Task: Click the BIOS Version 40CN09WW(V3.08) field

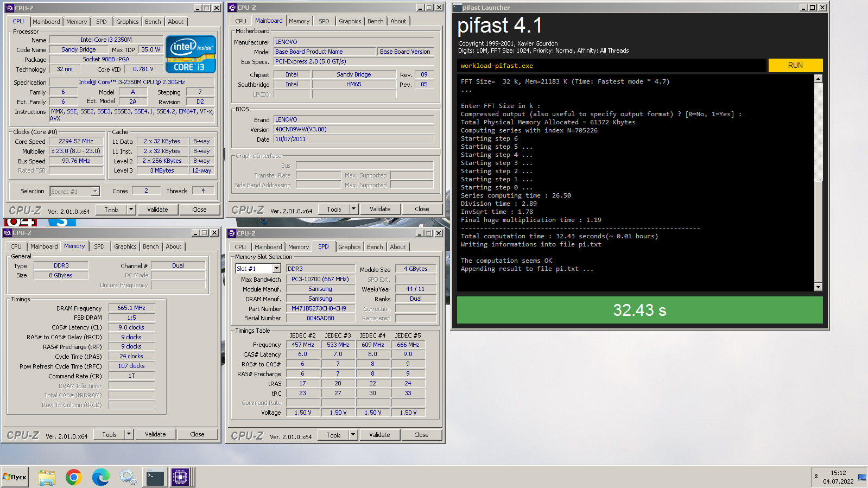Action: 354,129
